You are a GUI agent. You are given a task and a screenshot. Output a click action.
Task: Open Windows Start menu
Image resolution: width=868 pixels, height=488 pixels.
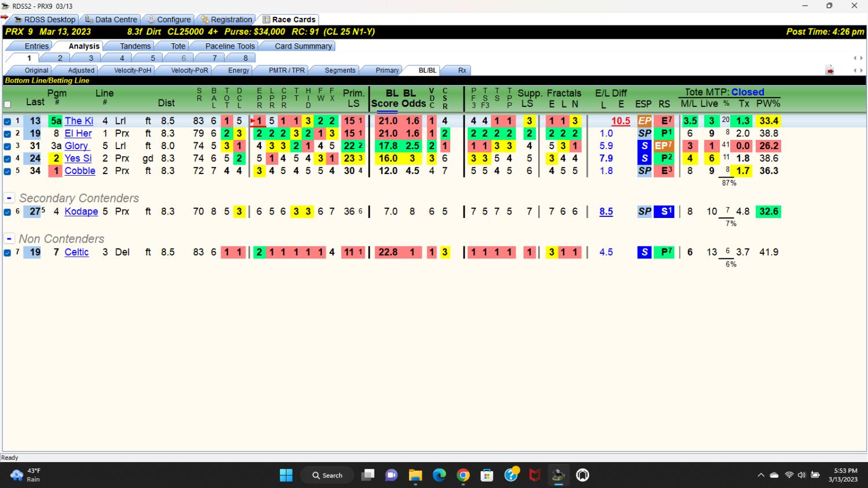[x=286, y=475]
